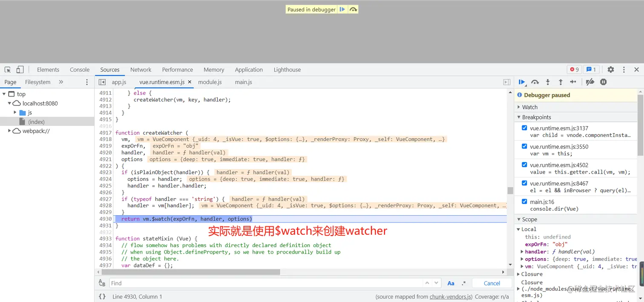Step out of current function
The width and height of the screenshot is (644, 302).
click(561, 82)
